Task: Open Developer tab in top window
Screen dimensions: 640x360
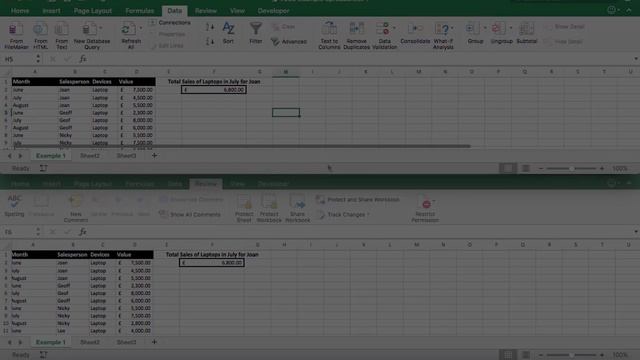Action: [x=273, y=11]
